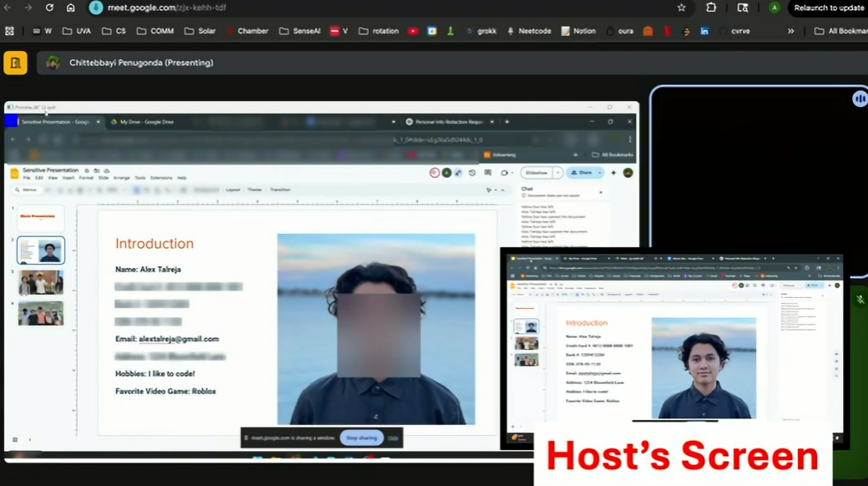Open the LinkedIn bookmark icon
The width and height of the screenshot is (868, 486).
704,31
